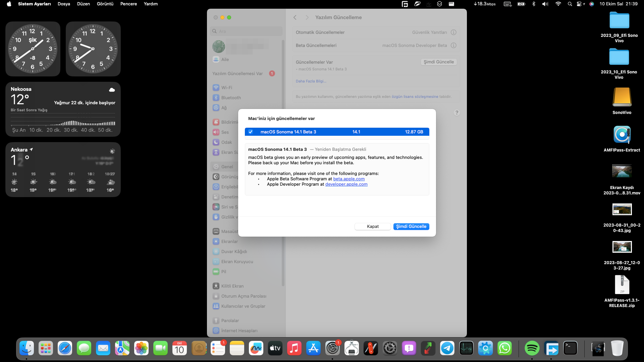Launch WhatsApp from the dock
Viewport: 644px width, 362px height.
[504, 349]
